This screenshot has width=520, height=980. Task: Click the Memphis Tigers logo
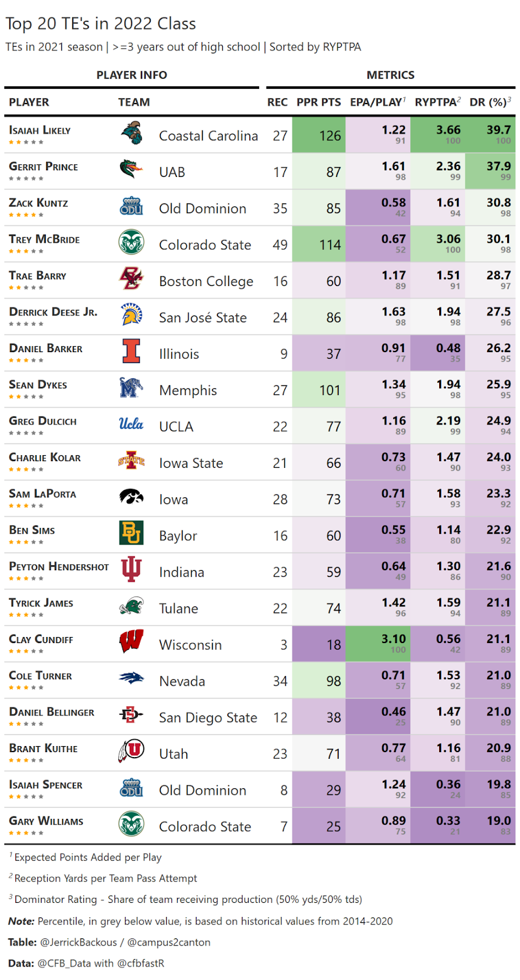click(x=131, y=387)
